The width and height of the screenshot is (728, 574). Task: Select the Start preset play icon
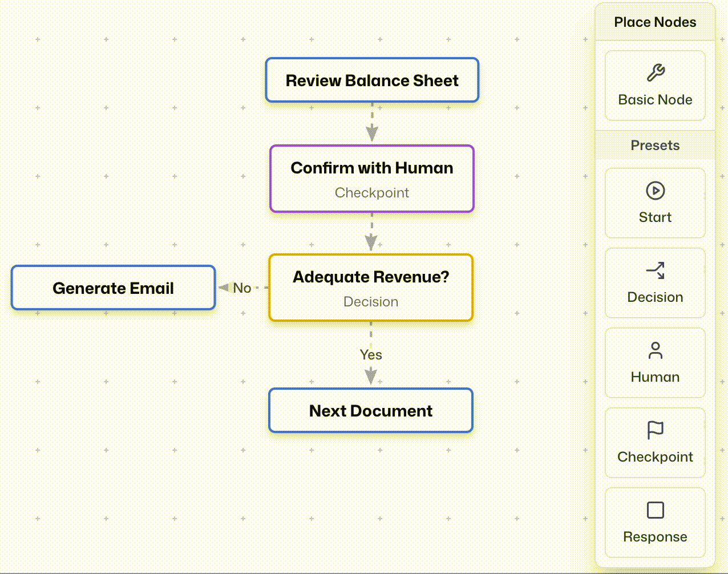[x=655, y=191]
